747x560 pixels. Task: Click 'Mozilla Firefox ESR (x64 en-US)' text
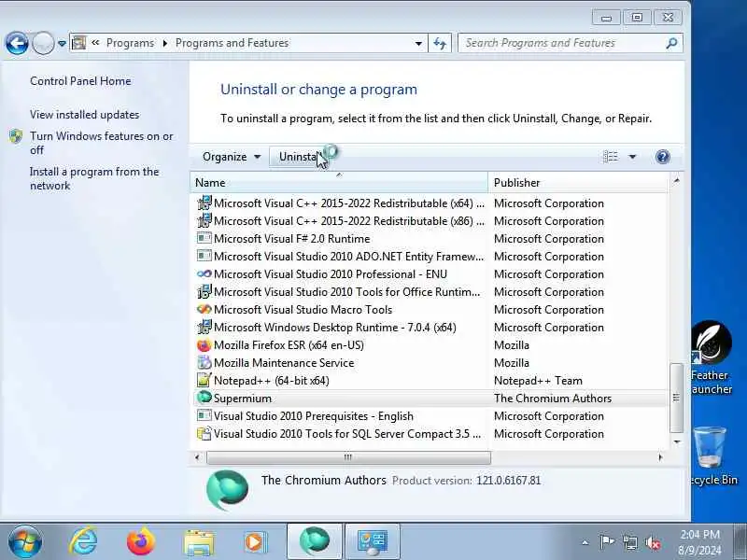pos(289,345)
